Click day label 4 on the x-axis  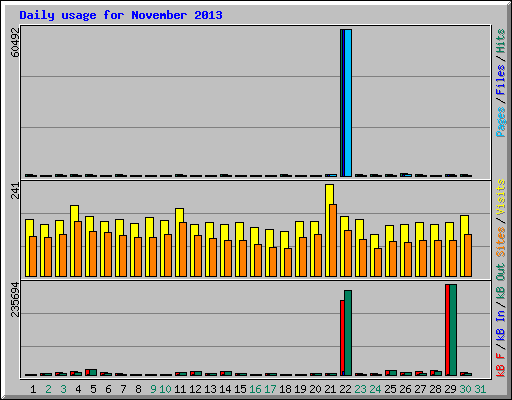pos(78,389)
